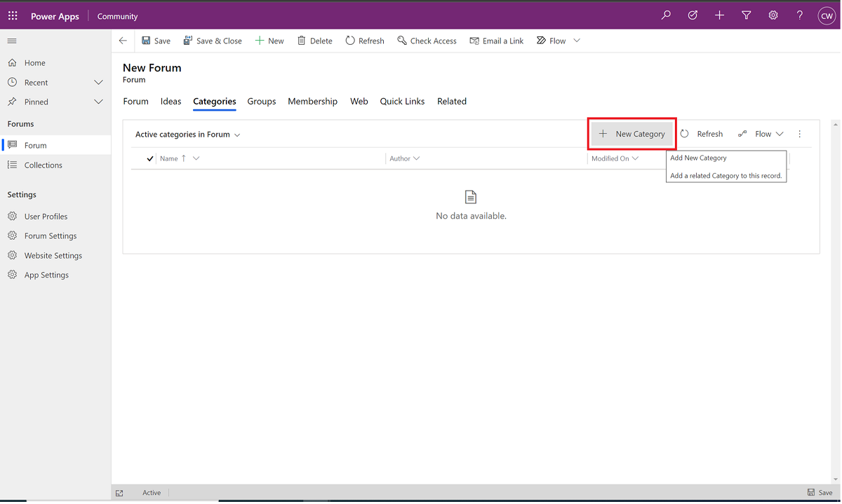Click the Delete trash command
The width and height of the screenshot is (842, 504).
tap(314, 41)
